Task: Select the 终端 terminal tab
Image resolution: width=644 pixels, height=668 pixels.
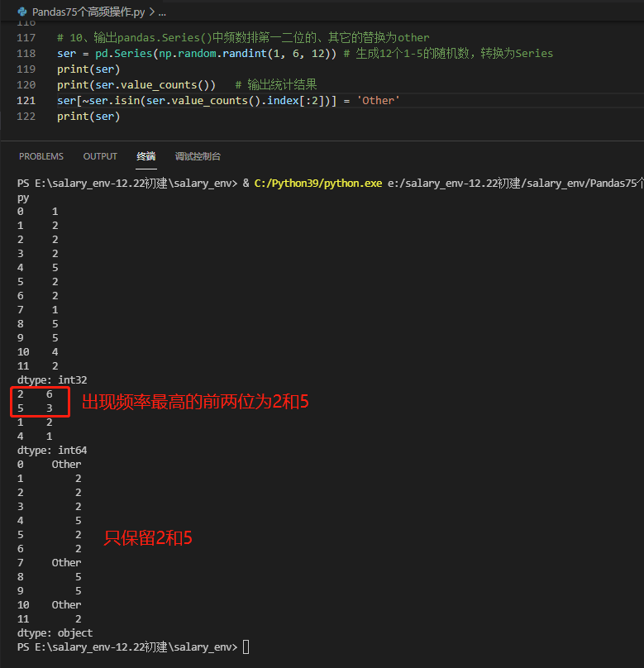Action: click(x=146, y=156)
